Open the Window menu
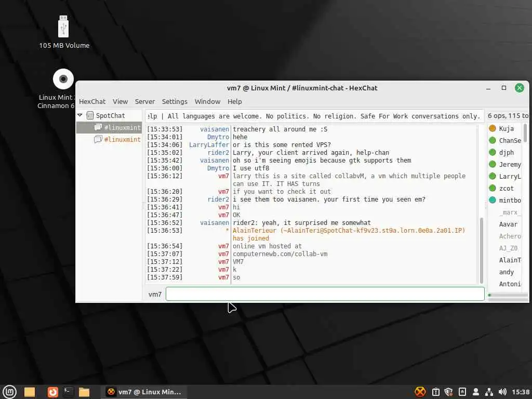The width and height of the screenshot is (532, 399). click(x=207, y=101)
